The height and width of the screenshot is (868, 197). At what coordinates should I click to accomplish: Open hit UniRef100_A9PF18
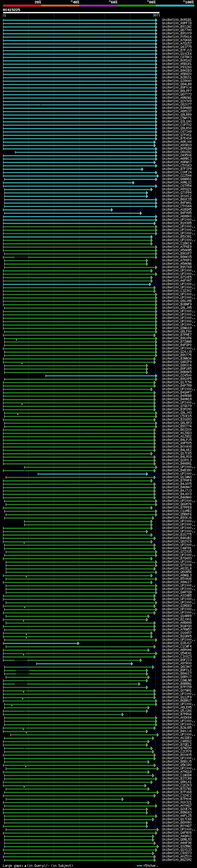176,23
